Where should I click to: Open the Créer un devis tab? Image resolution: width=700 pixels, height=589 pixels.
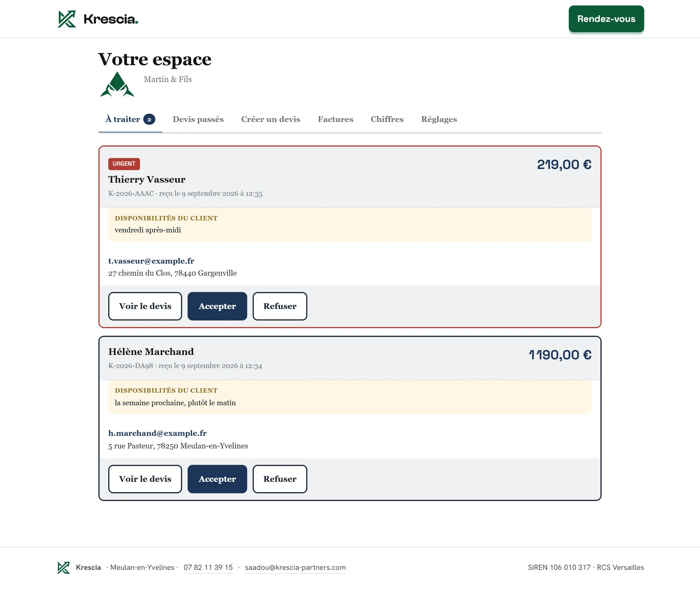click(x=271, y=119)
